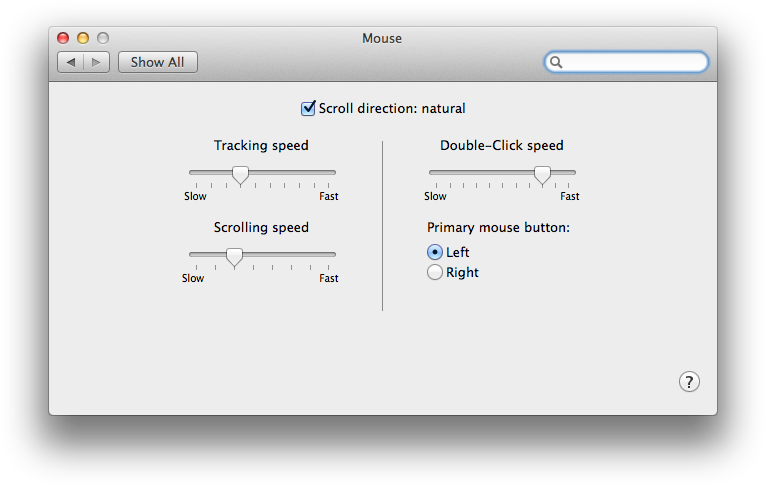
Task: Click the Tracking speed slider knob
Action: tap(240, 174)
